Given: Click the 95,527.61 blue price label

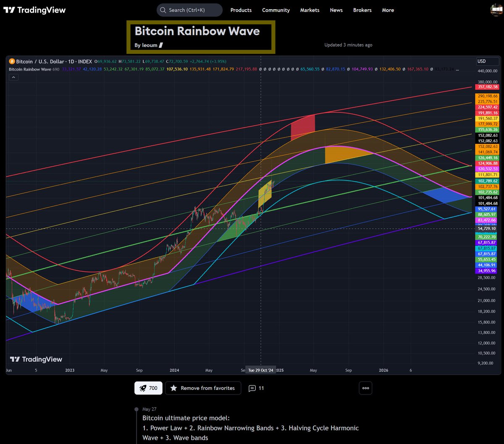Looking at the screenshot, I should (x=488, y=209).
